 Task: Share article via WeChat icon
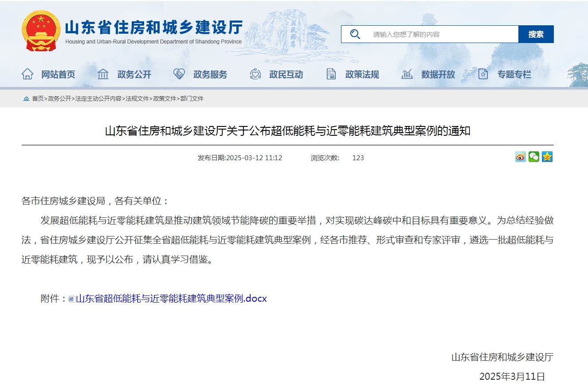(x=533, y=157)
